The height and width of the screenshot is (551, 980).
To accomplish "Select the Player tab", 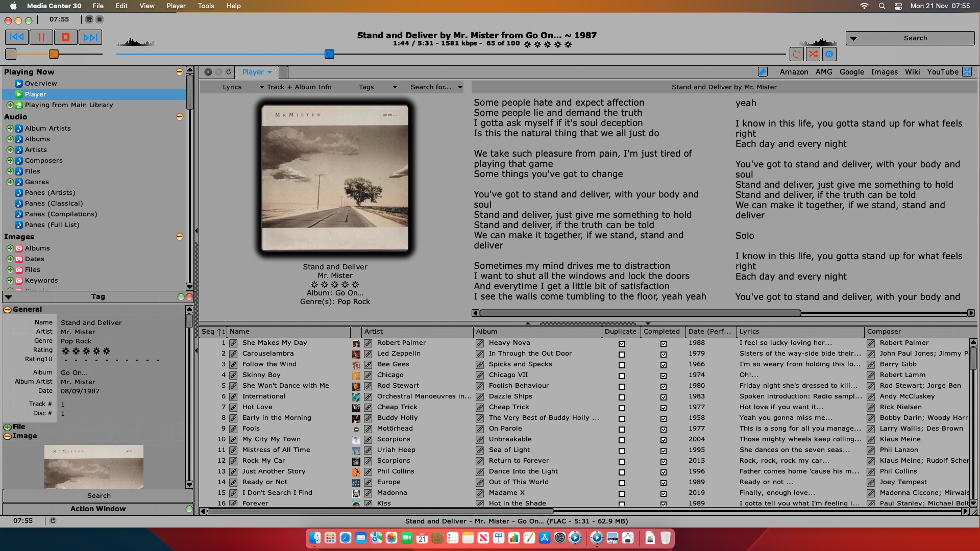I will click(257, 72).
